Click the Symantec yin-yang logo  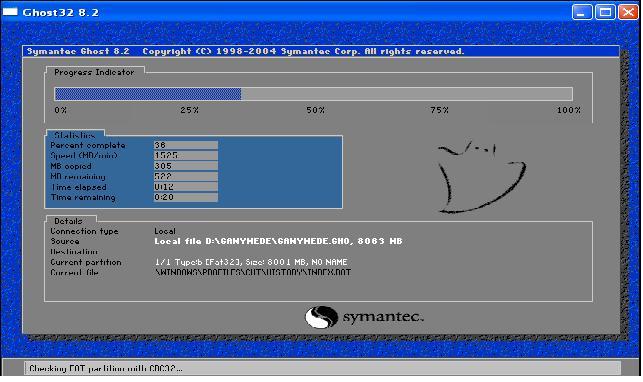click(321, 317)
